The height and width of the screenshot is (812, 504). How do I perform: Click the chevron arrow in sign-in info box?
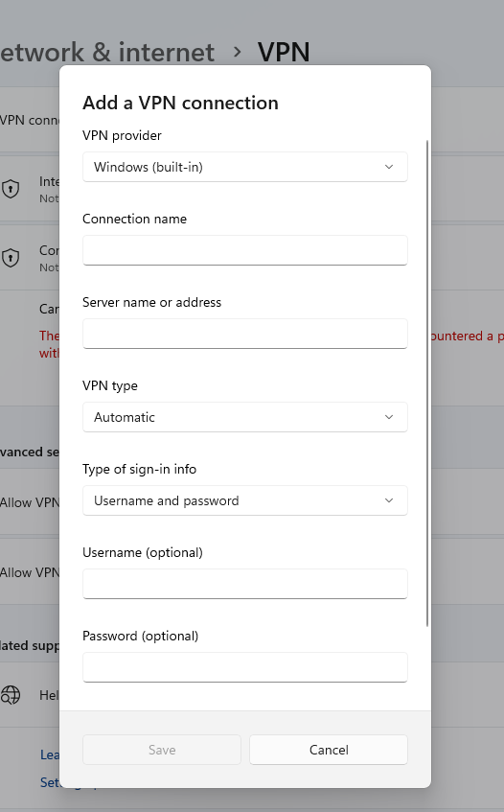coord(389,500)
